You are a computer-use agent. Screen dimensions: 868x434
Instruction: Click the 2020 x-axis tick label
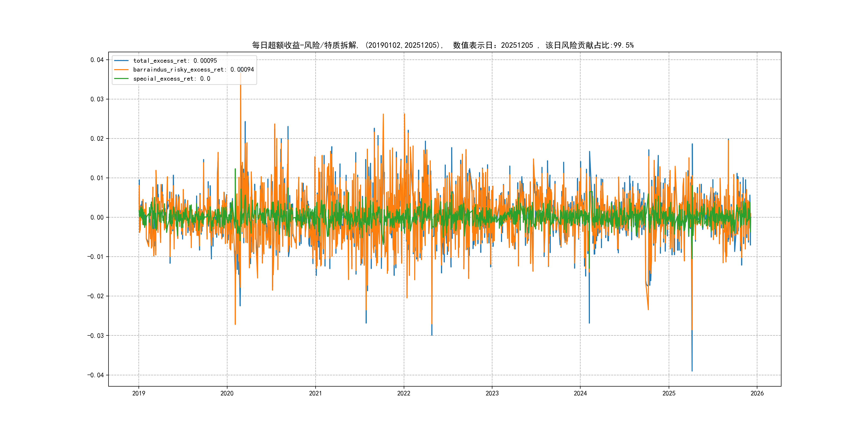coord(227,393)
